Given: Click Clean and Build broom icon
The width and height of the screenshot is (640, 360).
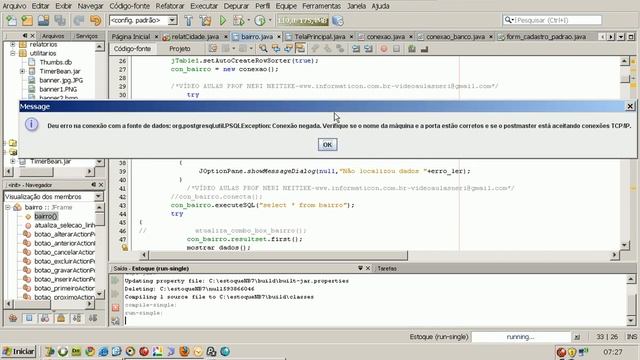Looking at the screenshot, I should pos(205,20).
